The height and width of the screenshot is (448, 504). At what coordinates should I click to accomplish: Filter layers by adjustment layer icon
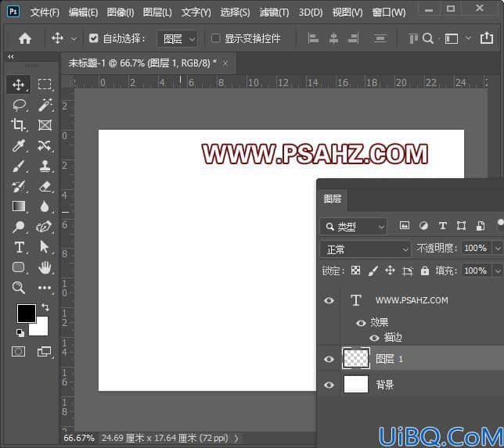[x=423, y=226]
